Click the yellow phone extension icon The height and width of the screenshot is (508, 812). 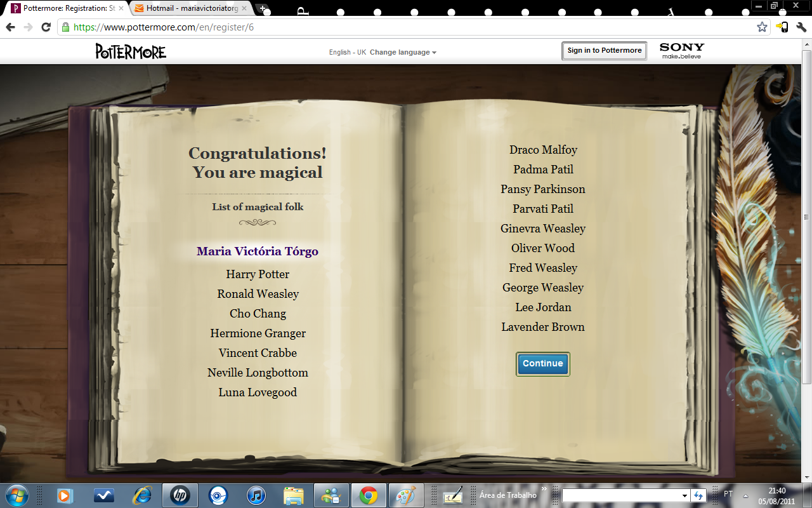(783, 27)
